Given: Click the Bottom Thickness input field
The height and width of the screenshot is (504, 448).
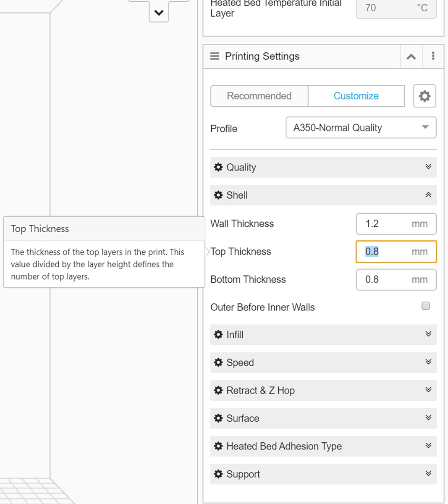Looking at the screenshot, I should click(x=396, y=280).
